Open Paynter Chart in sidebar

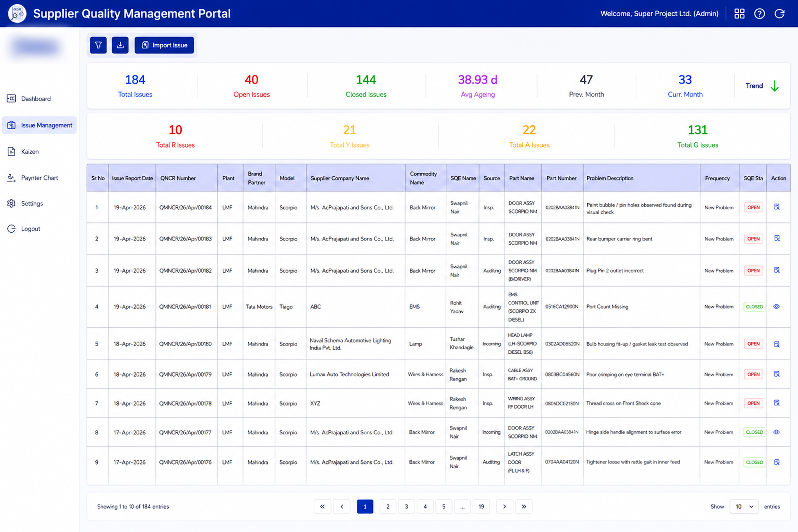(39, 178)
